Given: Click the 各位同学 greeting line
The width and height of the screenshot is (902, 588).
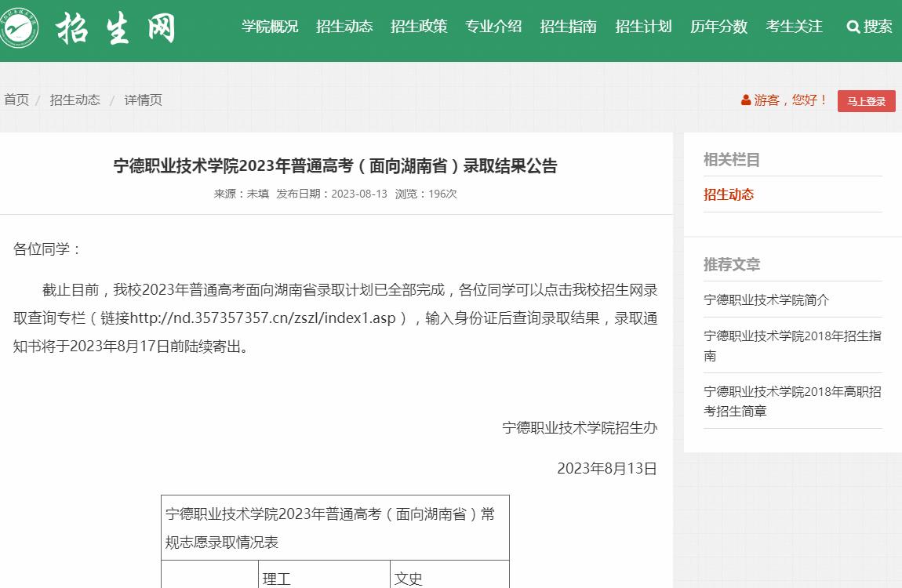Looking at the screenshot, I should click(48, 249).
